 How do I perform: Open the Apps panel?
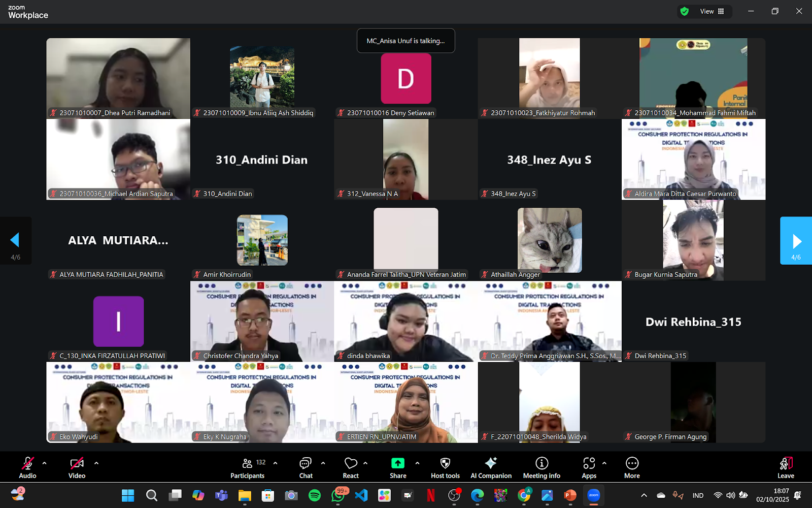589,467
